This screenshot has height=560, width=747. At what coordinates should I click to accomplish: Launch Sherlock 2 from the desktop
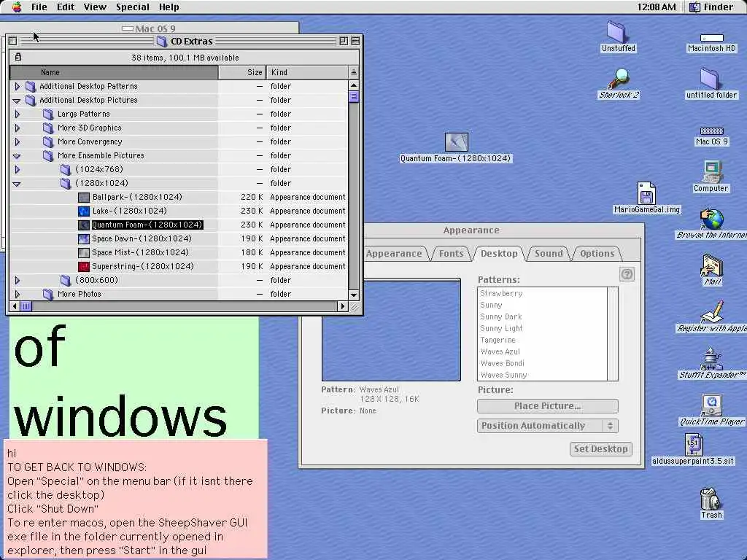click(619, 79)
